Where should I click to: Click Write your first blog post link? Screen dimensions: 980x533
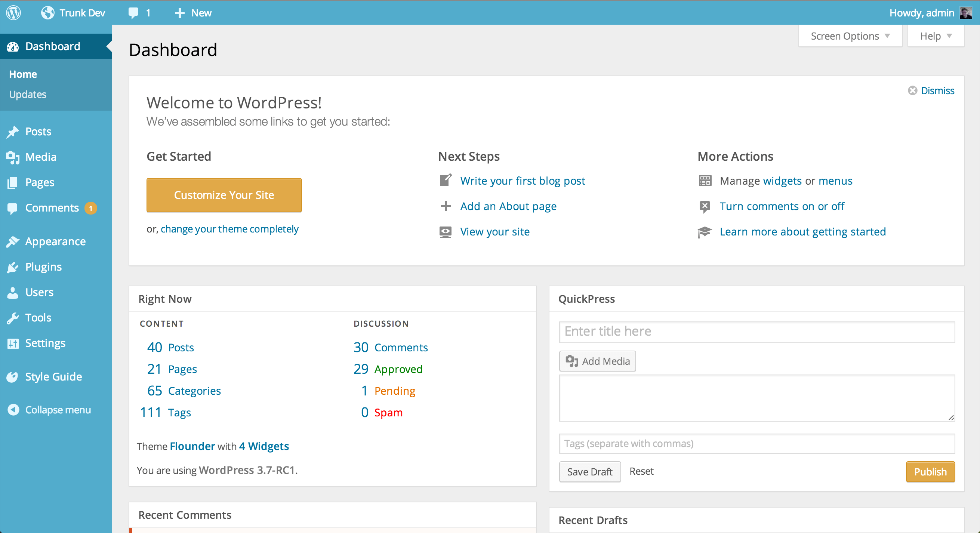click(x=523, y=181)
